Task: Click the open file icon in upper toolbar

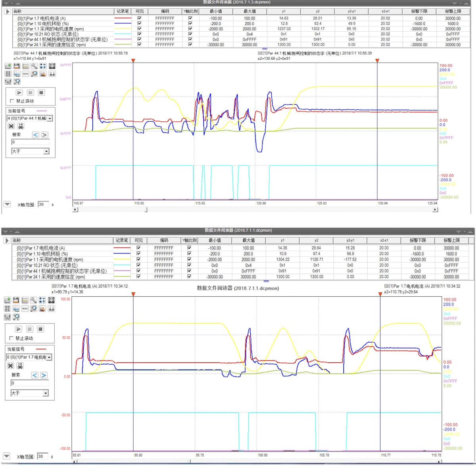Action: point(8,66)
